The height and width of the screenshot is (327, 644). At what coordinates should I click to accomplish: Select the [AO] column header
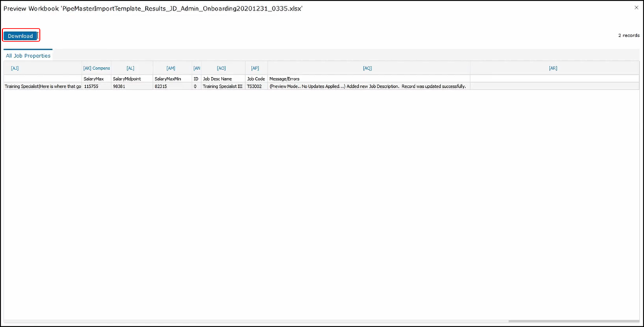pyautogui.click(x=222, y=69)
